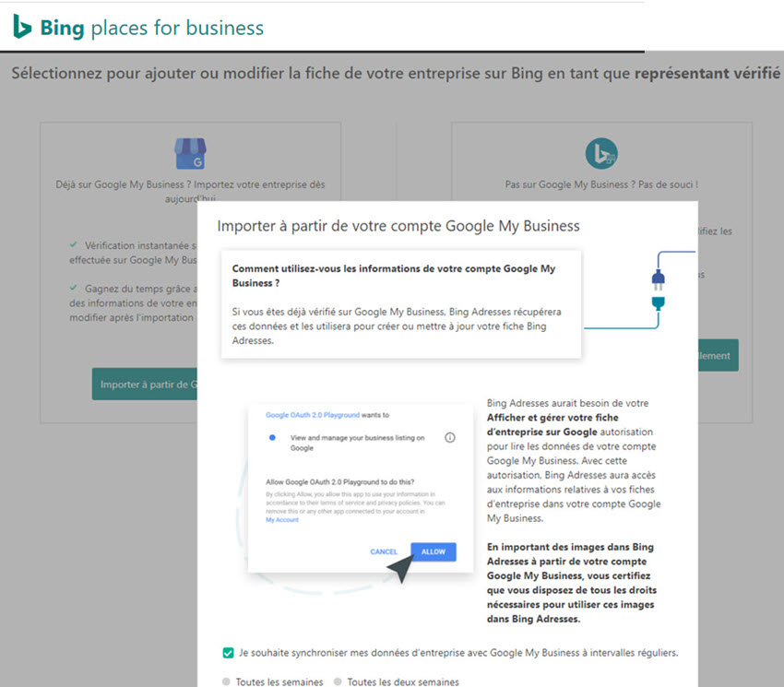This screenshot has height=687, width=784.
Task: Click the text "Déjà sur Google My Business ?"
Action: coord(123,184)
